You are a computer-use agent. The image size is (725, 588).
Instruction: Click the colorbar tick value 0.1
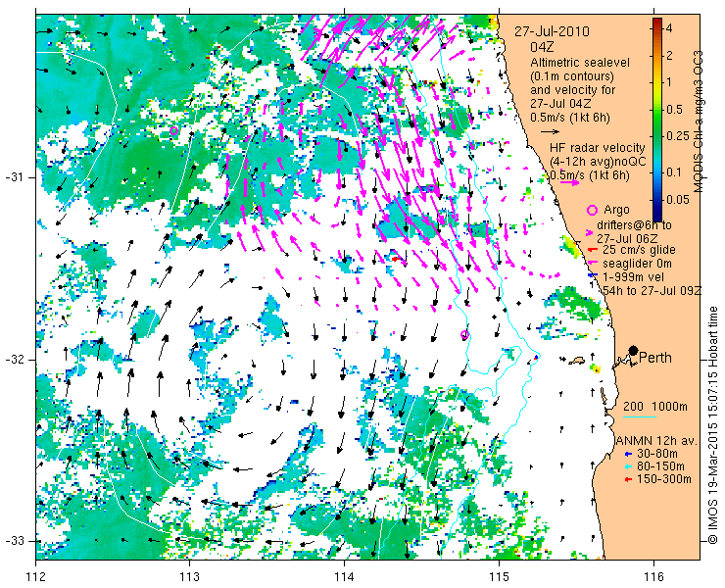coord(675,172)
